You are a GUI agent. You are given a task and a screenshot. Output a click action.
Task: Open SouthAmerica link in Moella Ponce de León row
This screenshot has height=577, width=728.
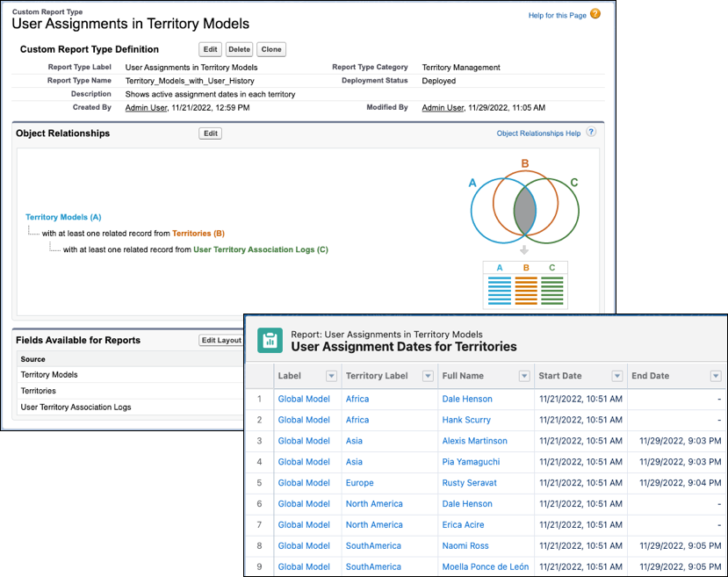[373, 566]
